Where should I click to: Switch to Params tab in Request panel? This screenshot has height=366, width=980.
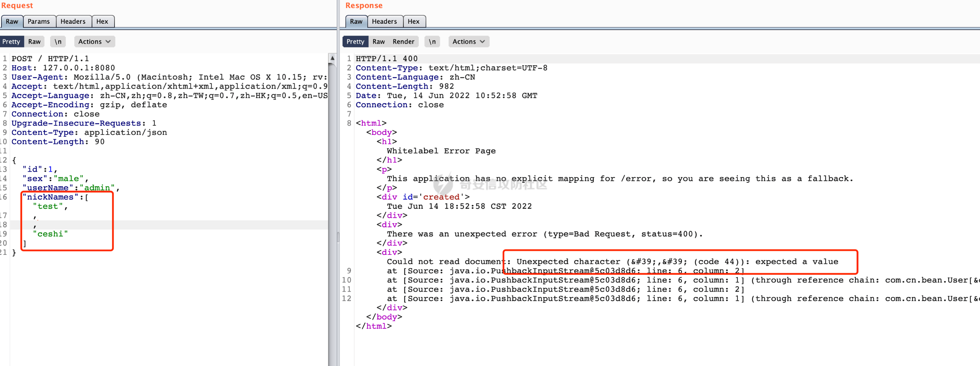click(x=39, y=21)
